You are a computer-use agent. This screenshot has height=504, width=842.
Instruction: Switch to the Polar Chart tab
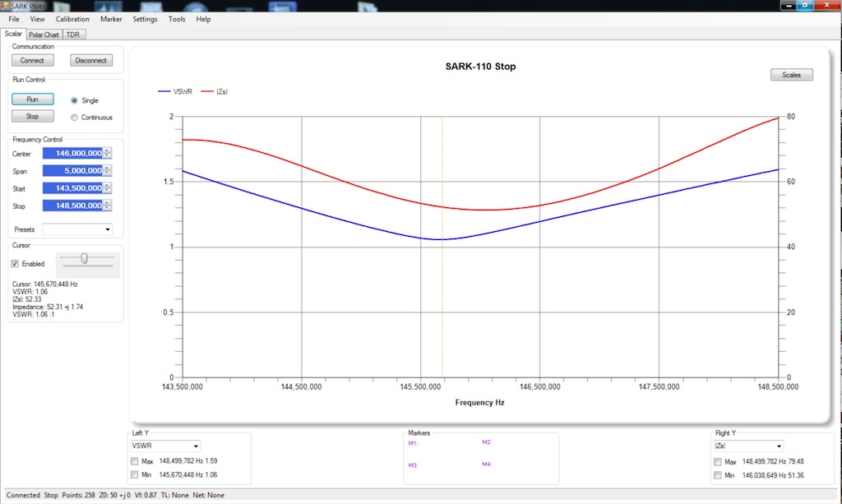[44, 35]
